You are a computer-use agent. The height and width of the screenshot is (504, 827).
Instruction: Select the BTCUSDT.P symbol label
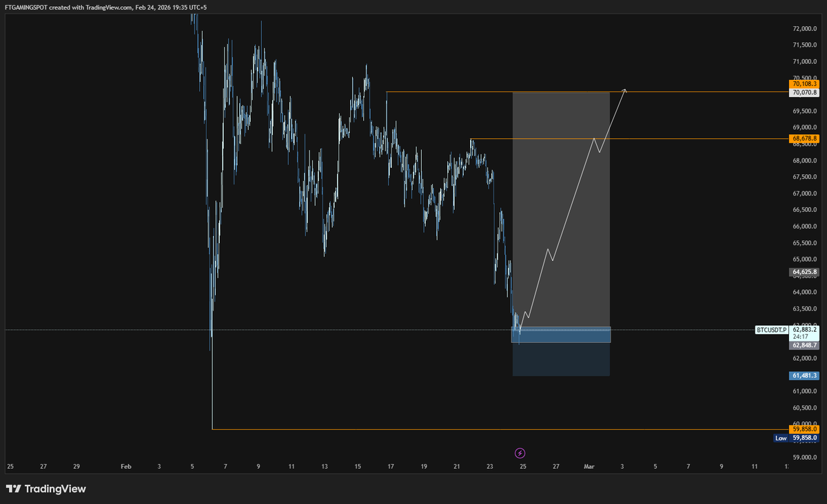tap(772, 330)
